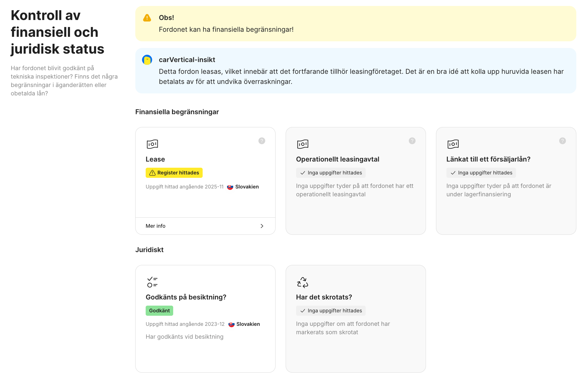
Task: Click the green Godkänt badge
Action: [159, 311]
